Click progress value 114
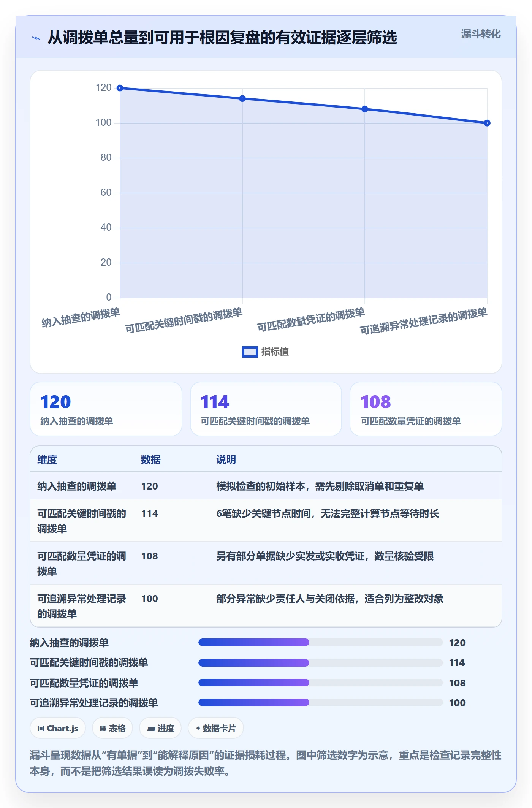Image resolution: width=532 pixels, height=808 pixels. click(x=457, y=662)
